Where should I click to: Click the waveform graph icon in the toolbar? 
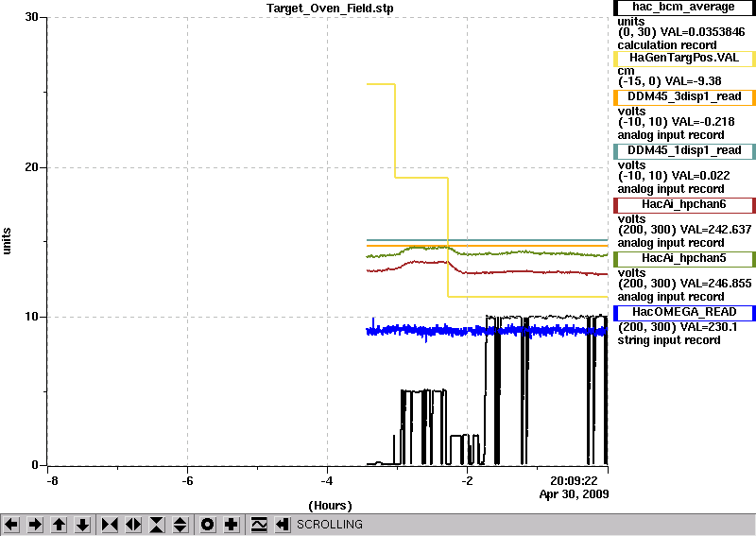(259, 525)
